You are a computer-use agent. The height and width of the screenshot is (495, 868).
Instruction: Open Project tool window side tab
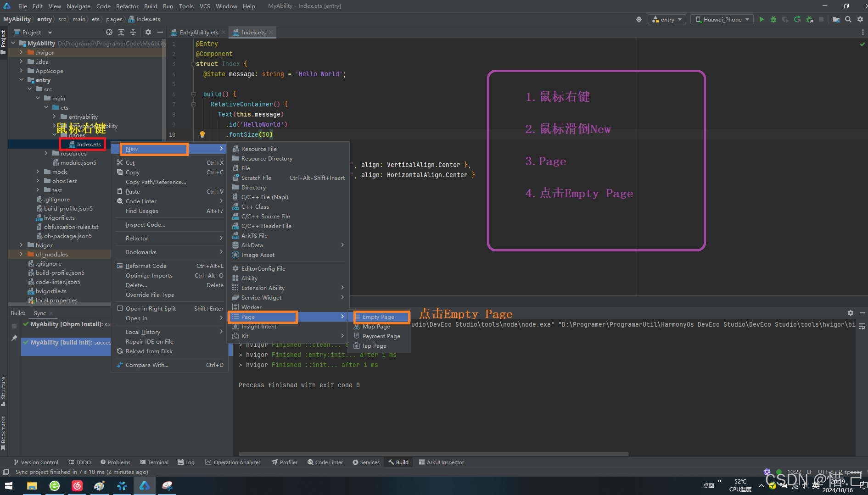[x=4, y=41]
